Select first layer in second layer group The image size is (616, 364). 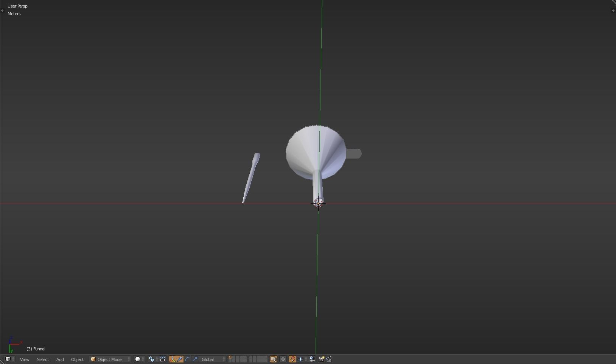251,358
